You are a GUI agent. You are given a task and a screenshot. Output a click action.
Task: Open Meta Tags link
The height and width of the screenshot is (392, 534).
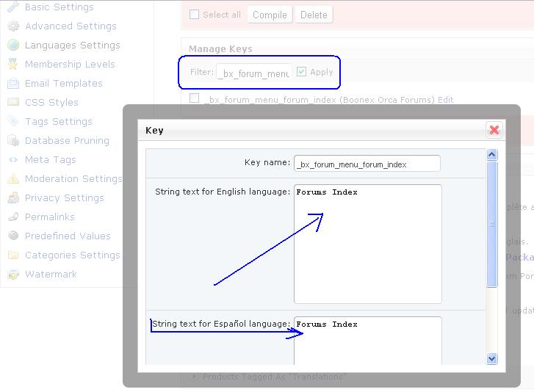(x=51, y=159)
